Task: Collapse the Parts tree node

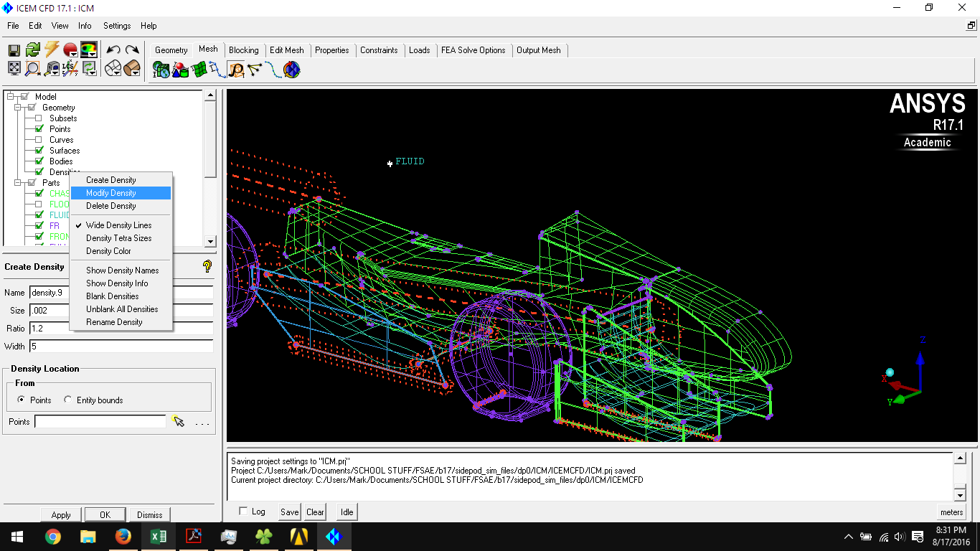Action: 17,183
